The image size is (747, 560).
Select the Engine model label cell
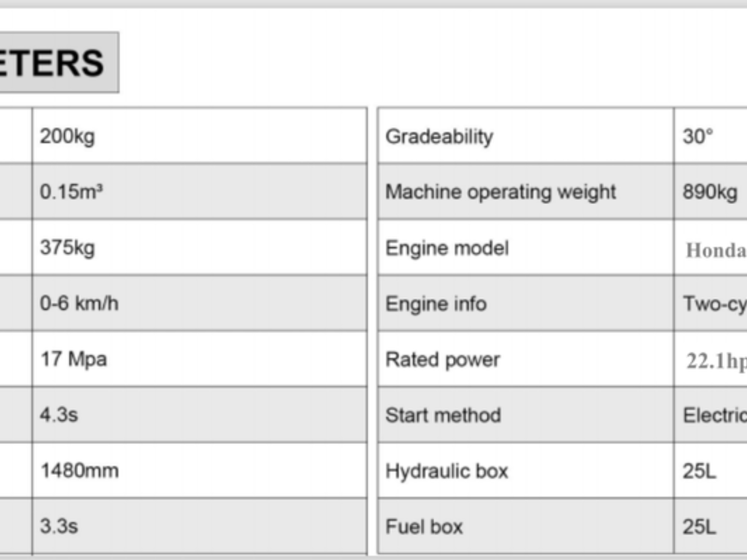coord(447,248)
